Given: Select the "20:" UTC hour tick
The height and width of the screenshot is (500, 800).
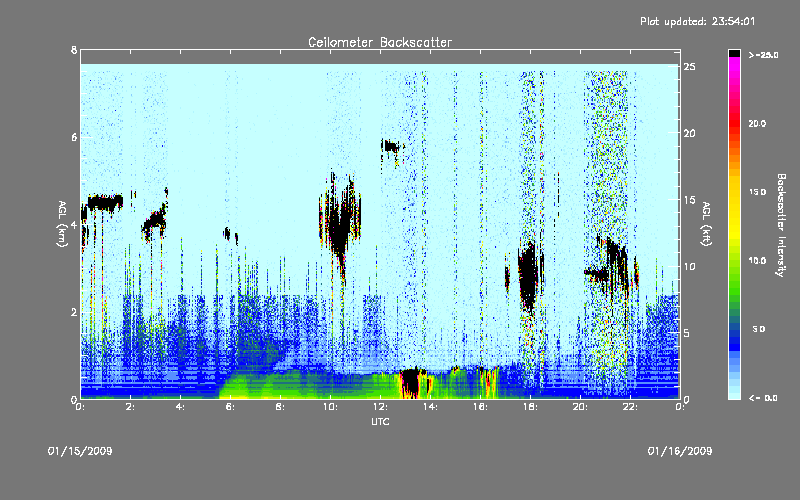Looking at the screenshot, I should tap(581, 407).
